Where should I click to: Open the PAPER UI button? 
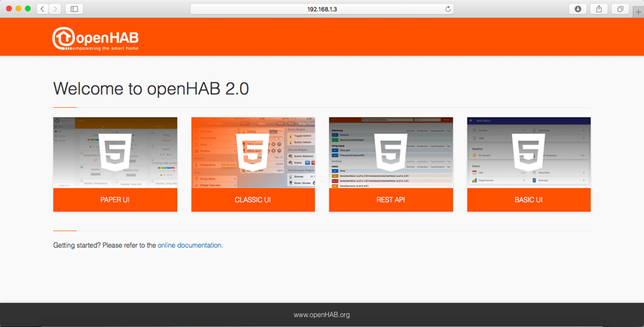[115, 200]
